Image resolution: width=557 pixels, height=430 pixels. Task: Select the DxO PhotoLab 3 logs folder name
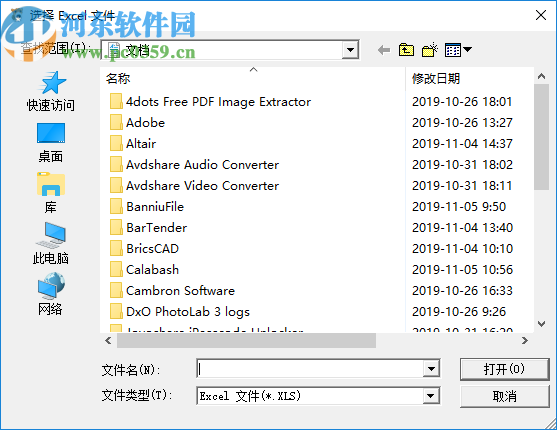click(188, 312)
